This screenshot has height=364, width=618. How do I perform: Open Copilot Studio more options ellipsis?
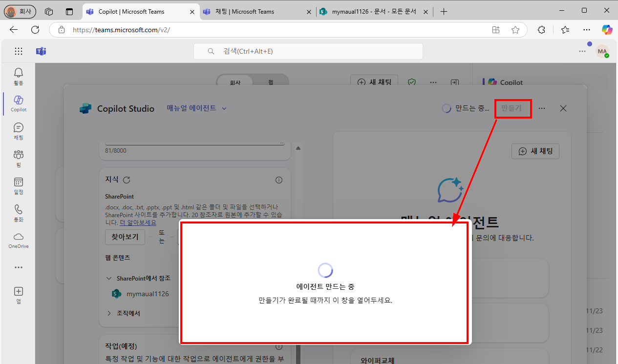tap(542, 108)
